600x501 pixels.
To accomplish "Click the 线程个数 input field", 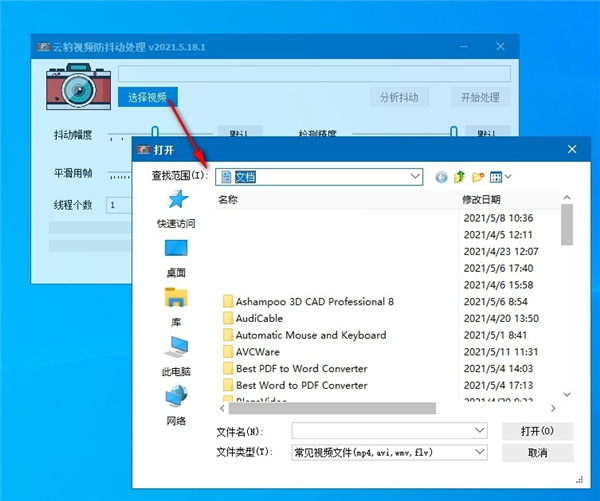I will point(119,205).
